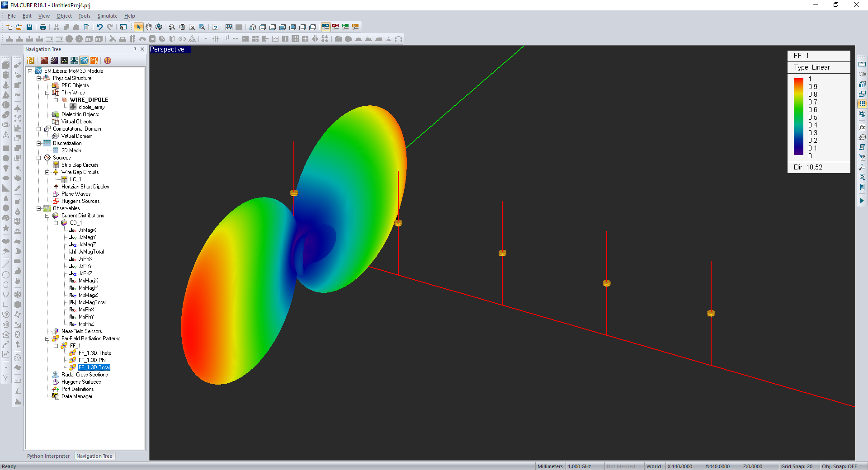Collapse the FF_1 far-field node
This screenshot has height=470, width=868.
[x=56, y=346]
